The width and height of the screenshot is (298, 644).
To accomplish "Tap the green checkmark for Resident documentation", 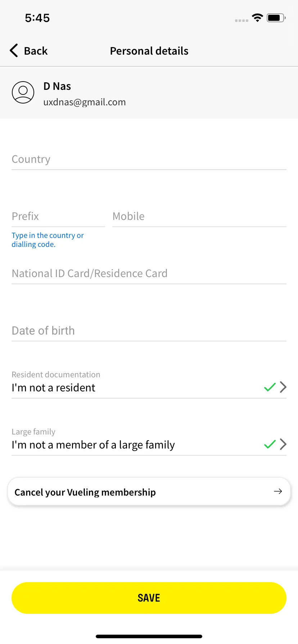I will point(270,387).
